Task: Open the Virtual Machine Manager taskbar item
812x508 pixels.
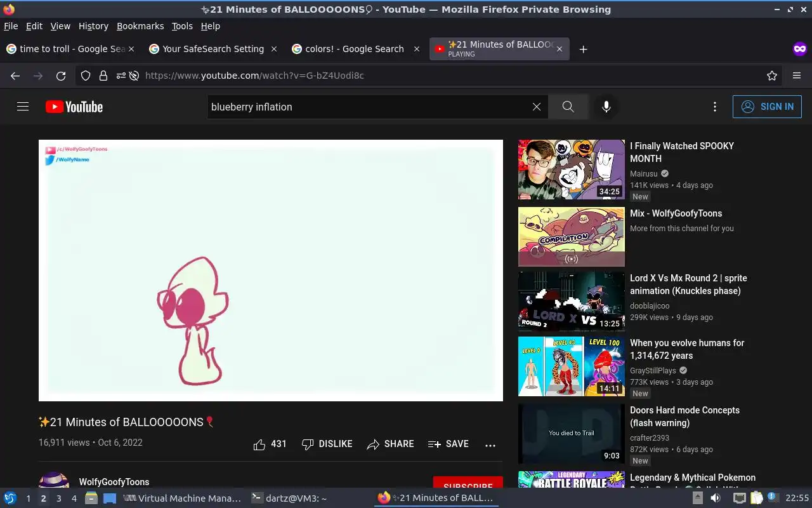Action: click(x=182, y=498)
